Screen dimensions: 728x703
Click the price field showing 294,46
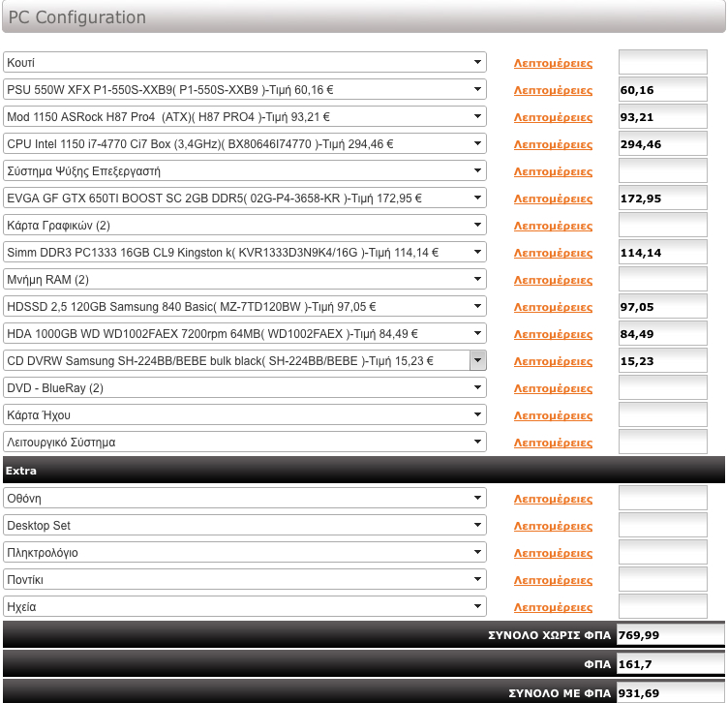coord(662,143)
